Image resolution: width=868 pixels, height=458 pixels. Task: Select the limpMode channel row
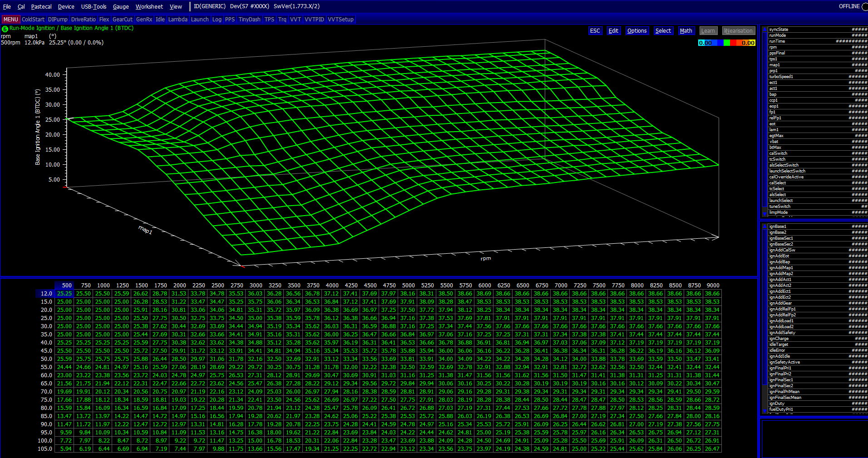(818, 212)
